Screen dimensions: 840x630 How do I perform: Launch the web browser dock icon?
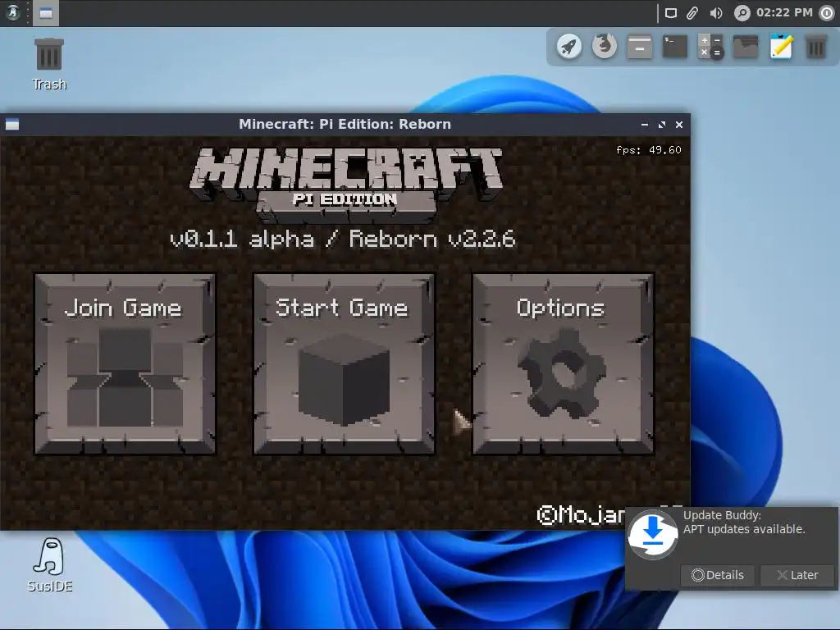point(605,47)
